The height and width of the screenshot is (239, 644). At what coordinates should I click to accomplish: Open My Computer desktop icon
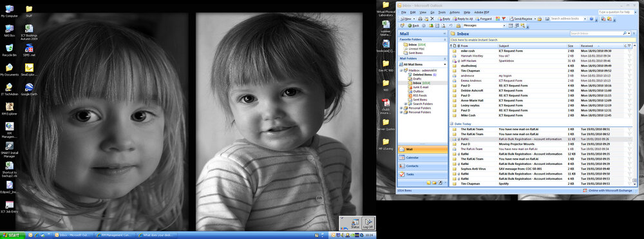9,11
